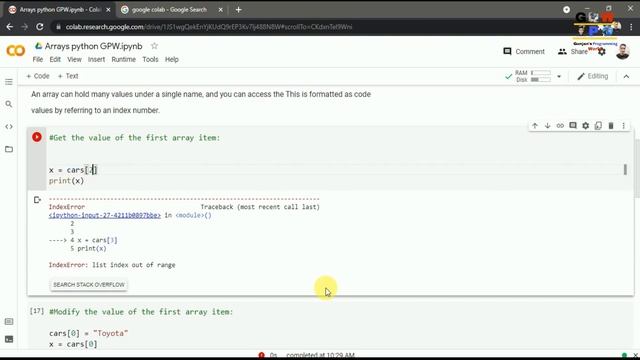The image size is (640, 360).
Task: Move cell up with arrow icon
Action: click(535, 126)
